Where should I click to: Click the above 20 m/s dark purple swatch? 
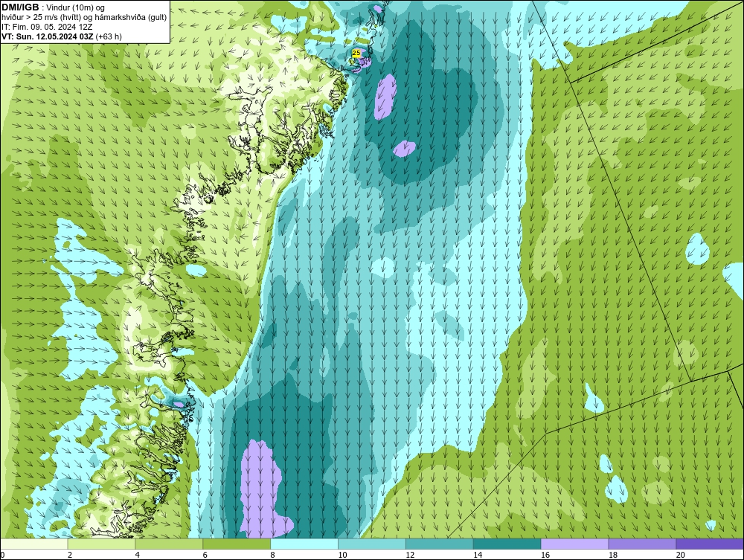click(710, 544)
